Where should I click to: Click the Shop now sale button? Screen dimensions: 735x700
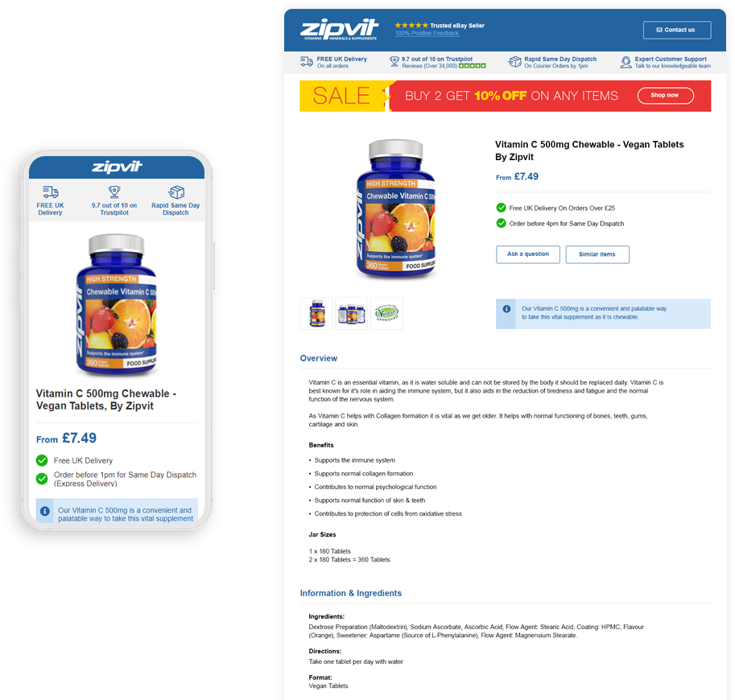[x=665, y=96]
